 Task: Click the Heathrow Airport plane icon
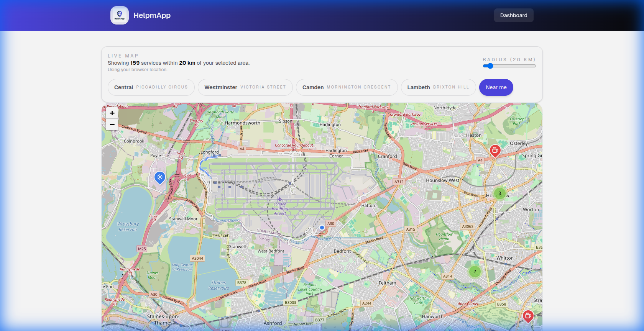(x=280, y=199)
